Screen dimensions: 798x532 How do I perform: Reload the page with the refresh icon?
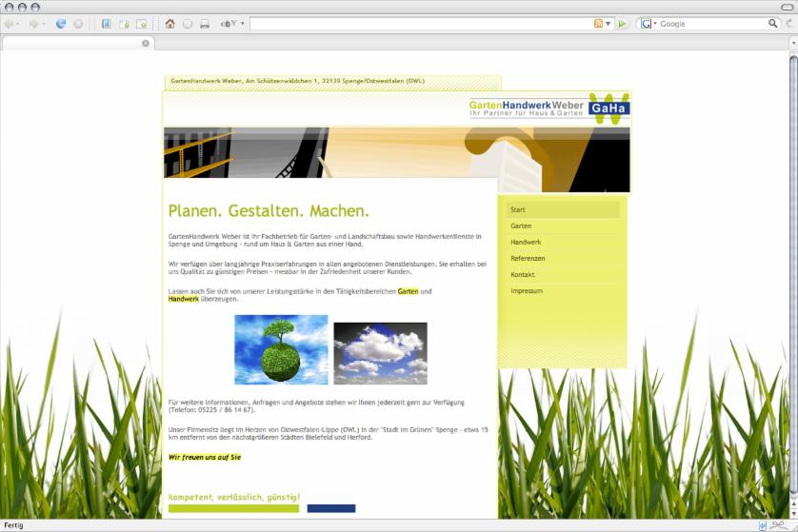[x=61, y=24]
